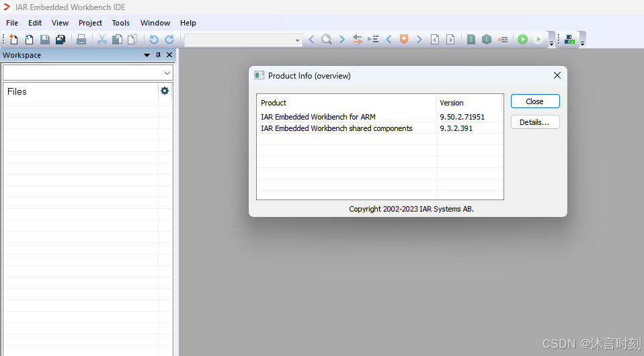Click the Product column header

point(346,103)
